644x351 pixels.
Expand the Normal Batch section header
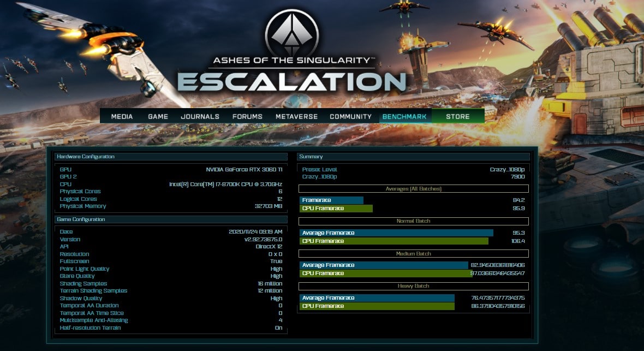pyautogui.click(x=413, y=221)
